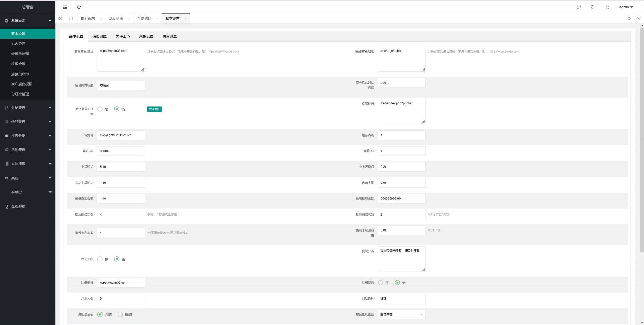Click the tag note icon
Image resolution: width=644 pixels, height=325 pixels.
(593, 7)
